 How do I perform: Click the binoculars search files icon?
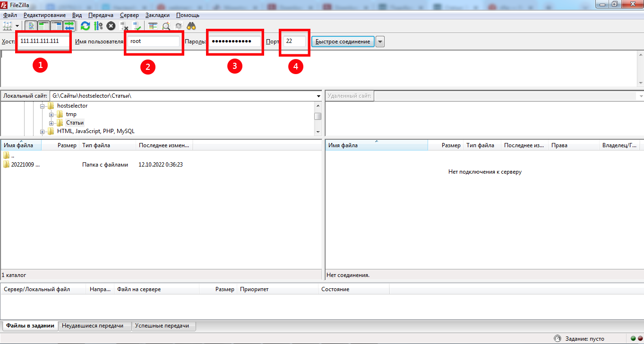[x=191, y=26]
